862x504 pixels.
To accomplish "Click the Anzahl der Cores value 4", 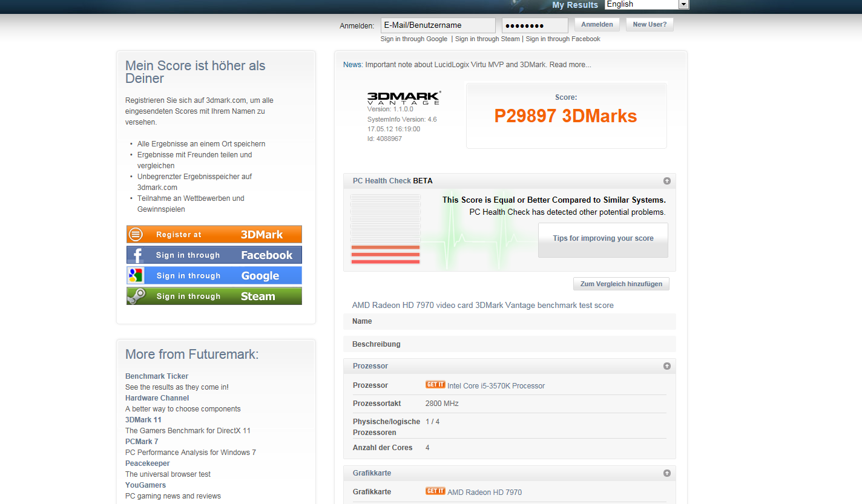I will tap(427, 448).
